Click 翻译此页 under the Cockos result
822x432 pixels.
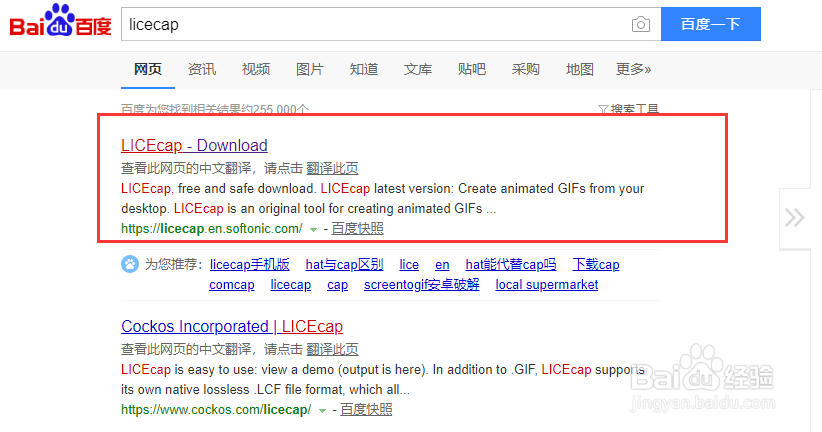click(x=332, y=349)
